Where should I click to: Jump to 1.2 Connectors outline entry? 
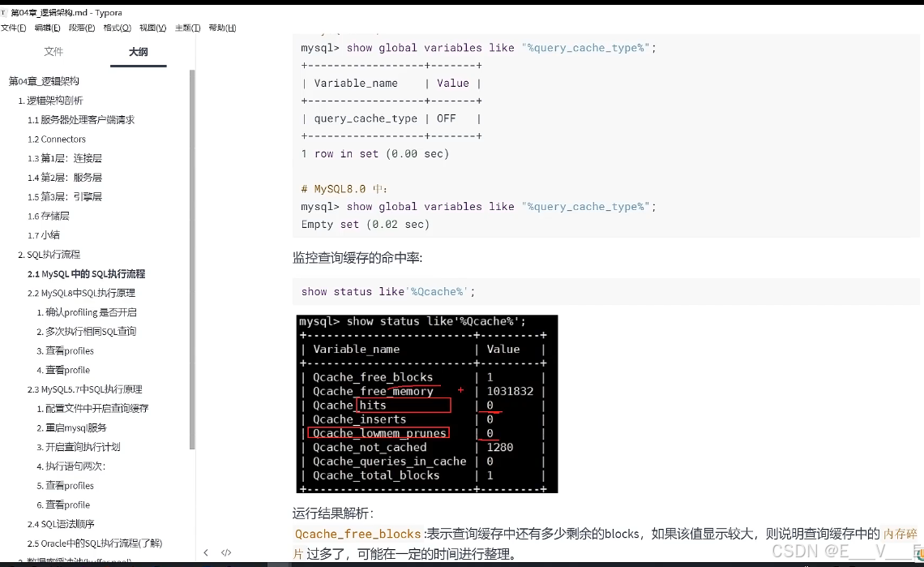pyautogui.click(x=57, y=140)
